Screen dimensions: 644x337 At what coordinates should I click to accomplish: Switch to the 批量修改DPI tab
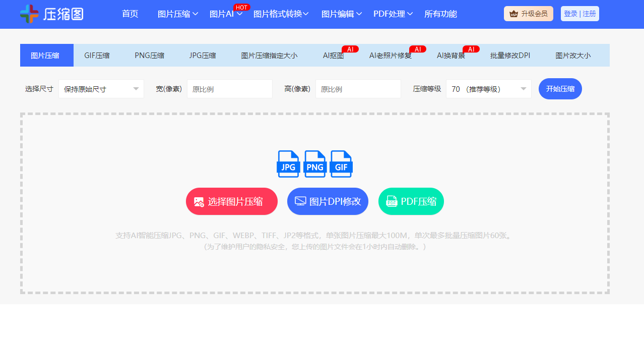click(x=510, y=55)
